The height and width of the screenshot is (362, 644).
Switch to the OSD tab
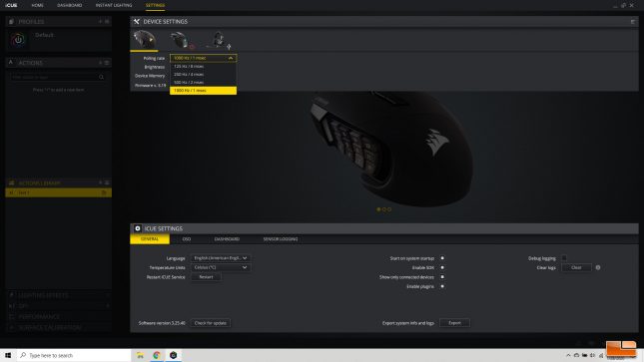click(x=187, y=239)
